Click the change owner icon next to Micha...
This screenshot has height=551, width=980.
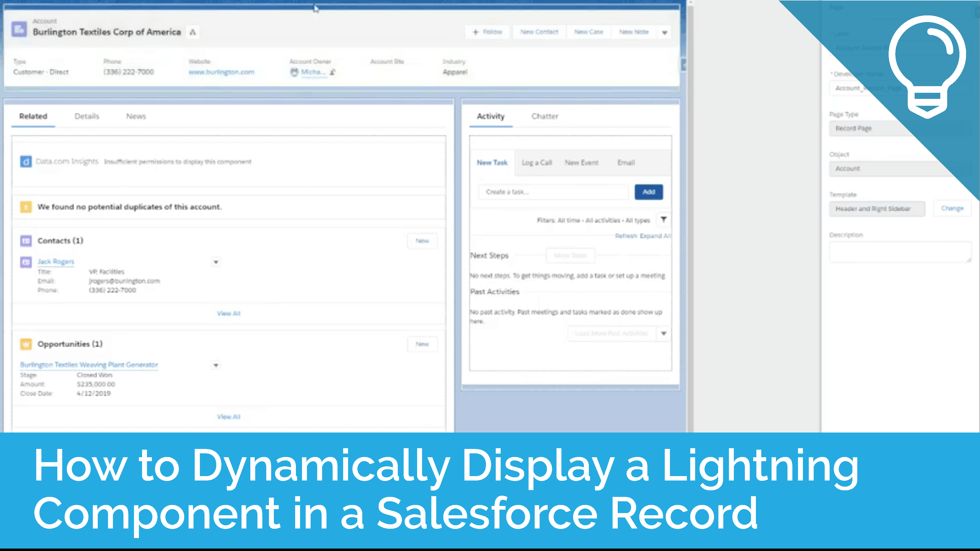pos(333,72)
